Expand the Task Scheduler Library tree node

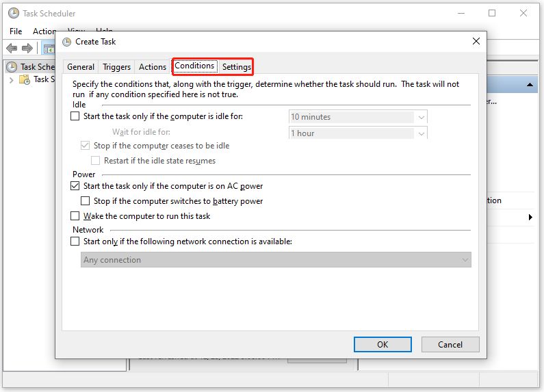click(x=11, y=80)
